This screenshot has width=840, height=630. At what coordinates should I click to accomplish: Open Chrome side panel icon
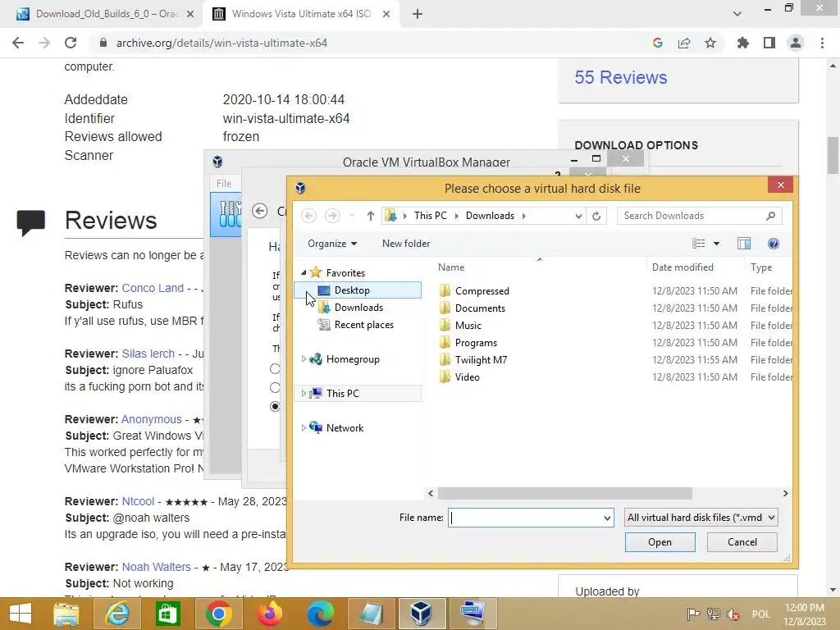pos(769,43)
